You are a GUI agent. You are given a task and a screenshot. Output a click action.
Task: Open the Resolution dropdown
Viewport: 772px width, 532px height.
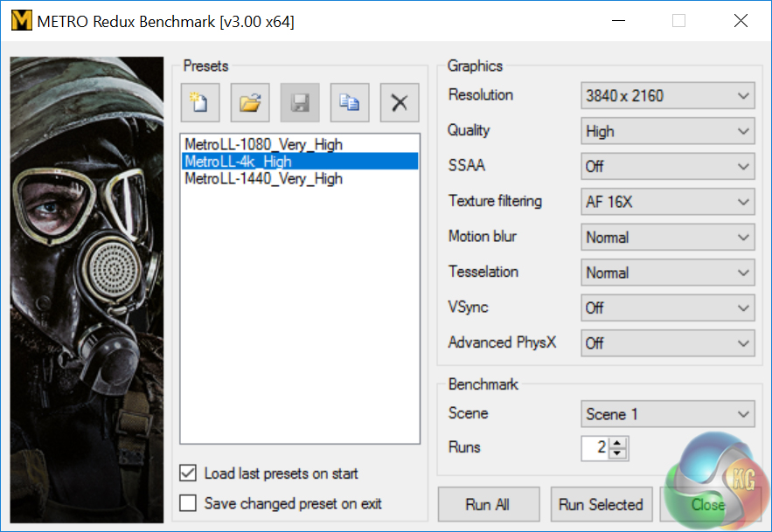[x=667, y=96]
